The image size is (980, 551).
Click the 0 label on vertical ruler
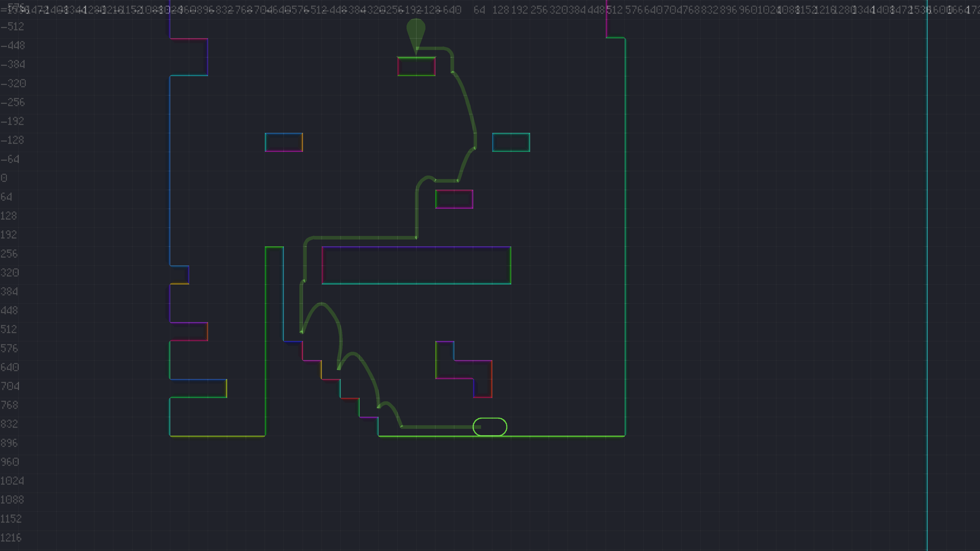(x=4, y=178)
